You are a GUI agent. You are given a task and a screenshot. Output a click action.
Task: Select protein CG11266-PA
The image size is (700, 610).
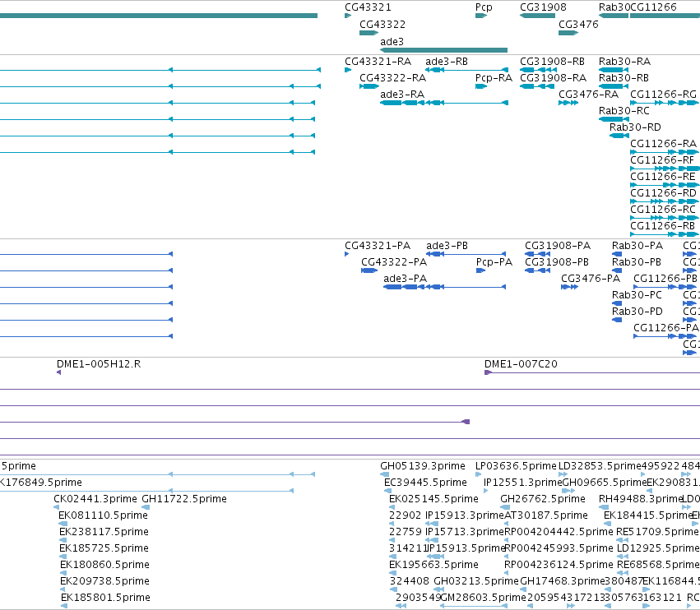666,328
